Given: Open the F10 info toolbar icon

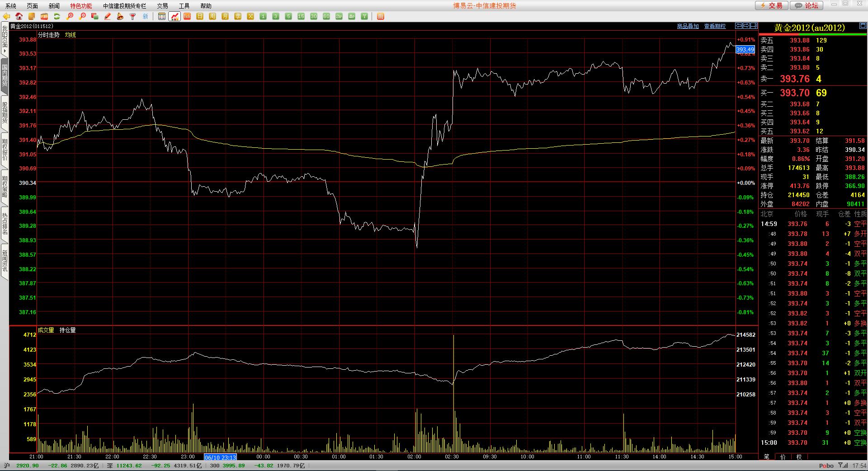Looking at the screenshot, I should click(44, 16).
